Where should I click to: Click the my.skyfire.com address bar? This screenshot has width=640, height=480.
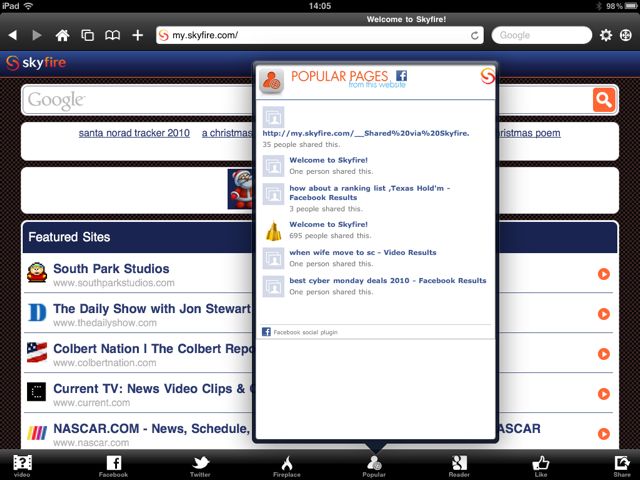click(320, 36)
